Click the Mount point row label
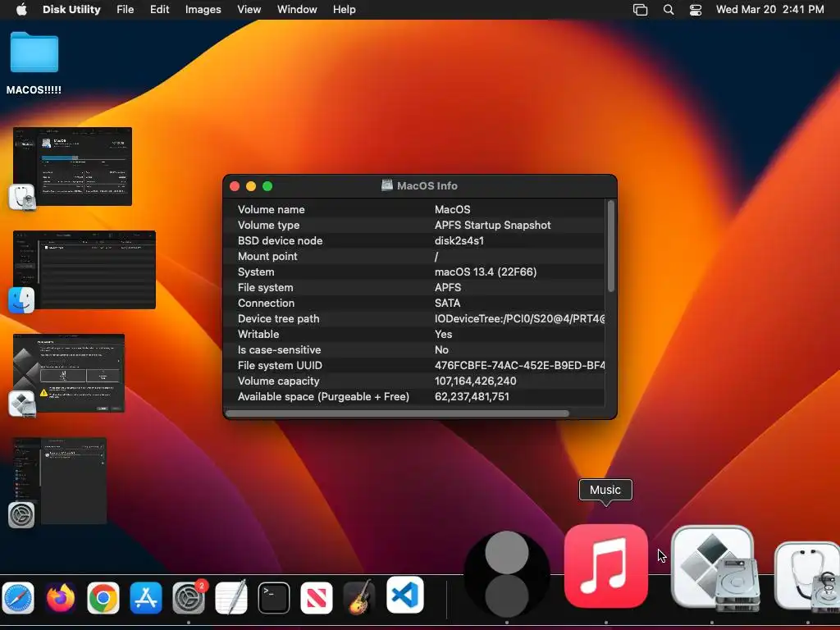Image resolution: width=840 pixels, height=630 pixels. [267, 256]
